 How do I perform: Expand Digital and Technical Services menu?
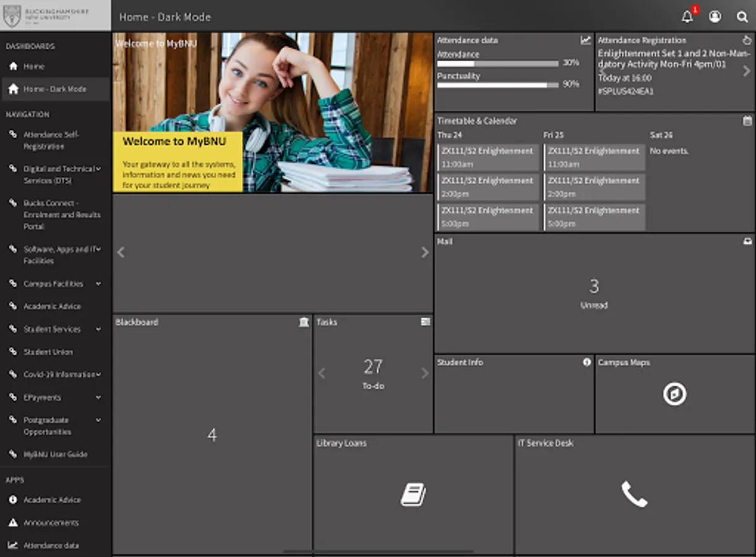click(98, 168)
